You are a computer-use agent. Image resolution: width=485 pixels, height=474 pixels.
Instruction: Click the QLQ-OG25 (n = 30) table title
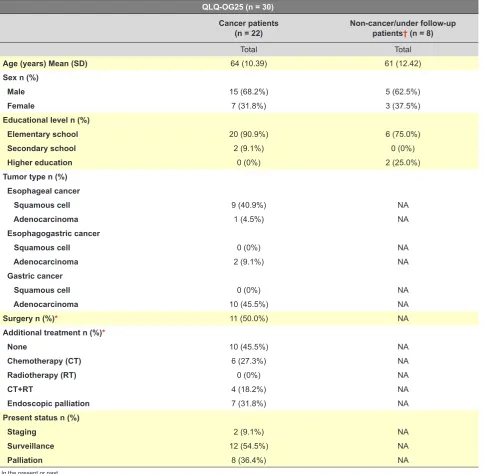pos(238,7)
